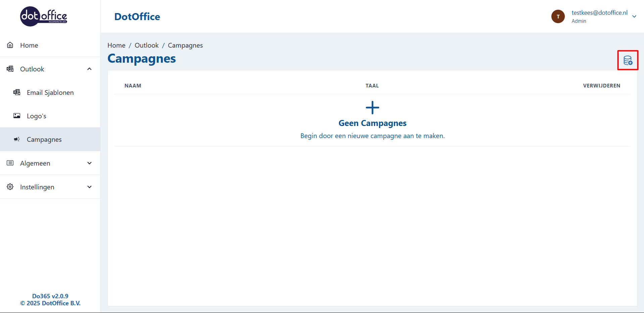Click the megaphone icon beside Campagnes
Viewport: 644px width, 313px height.
17,139
